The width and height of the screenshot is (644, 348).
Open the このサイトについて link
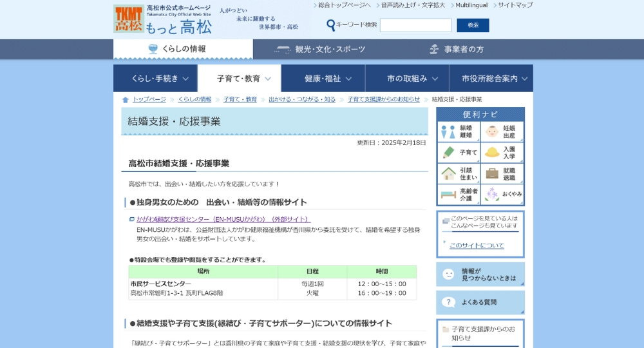tap(477, 246)
